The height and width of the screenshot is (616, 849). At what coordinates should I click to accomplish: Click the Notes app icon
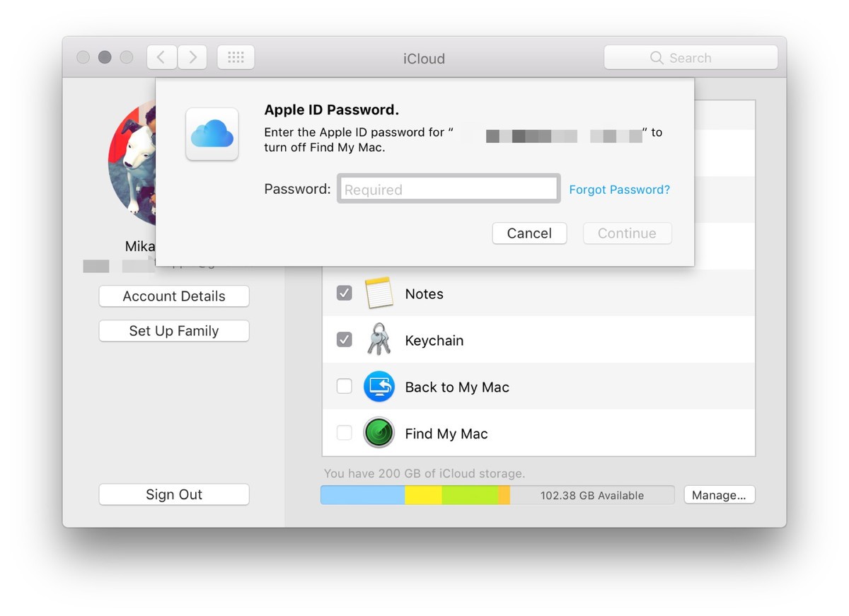(379, 294)
